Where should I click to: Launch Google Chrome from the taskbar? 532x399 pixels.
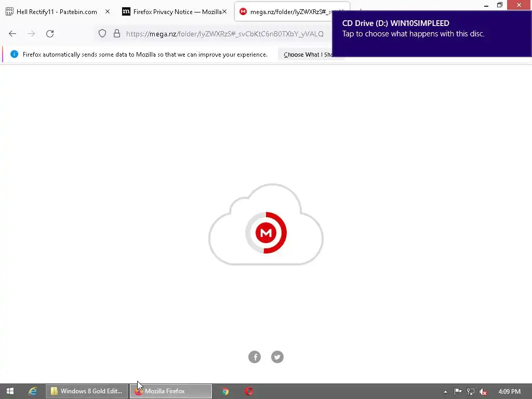tap(225, 392)
